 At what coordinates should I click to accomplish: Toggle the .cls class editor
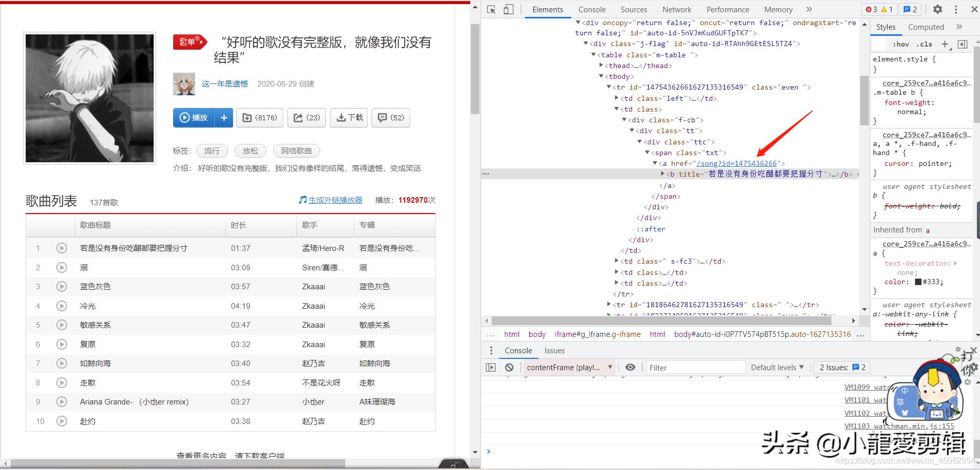pyautogui.click(x=925, y=44)
